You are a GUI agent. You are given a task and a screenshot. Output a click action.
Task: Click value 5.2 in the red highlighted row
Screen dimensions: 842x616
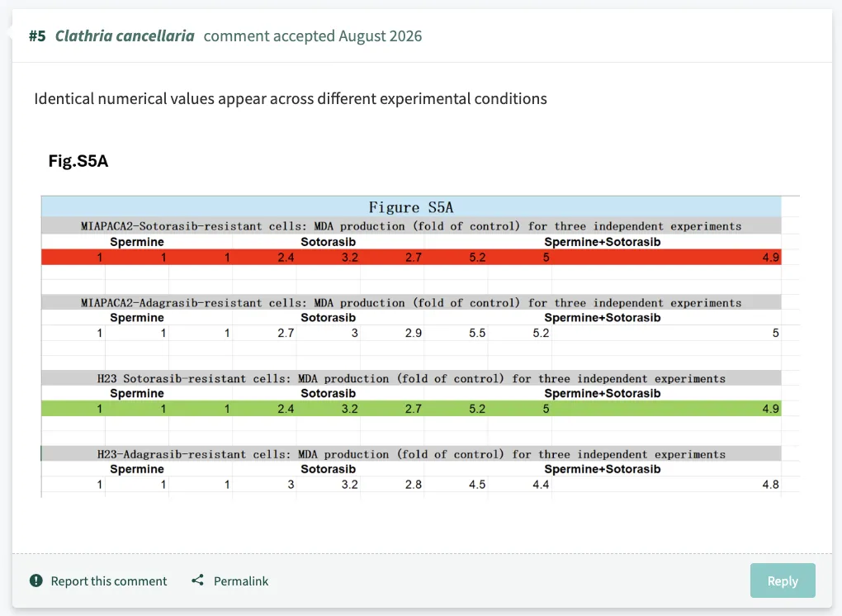[x=477, y=258]
